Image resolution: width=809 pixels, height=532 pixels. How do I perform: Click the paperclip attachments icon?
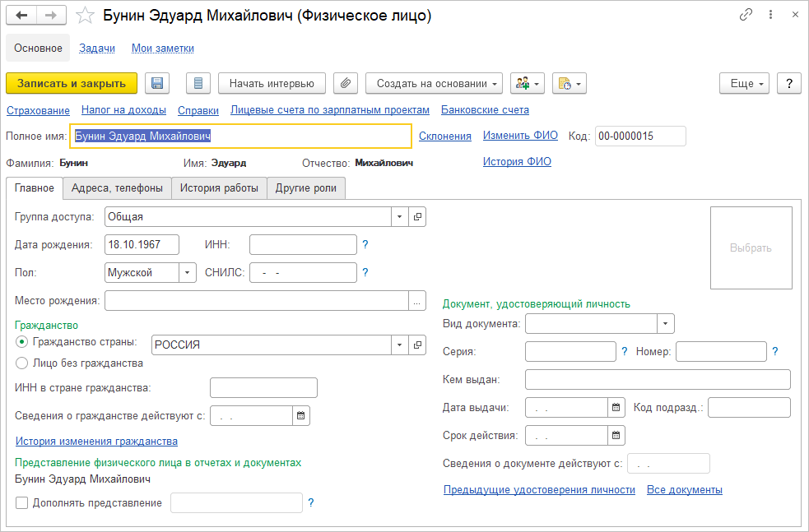[346, 83]
